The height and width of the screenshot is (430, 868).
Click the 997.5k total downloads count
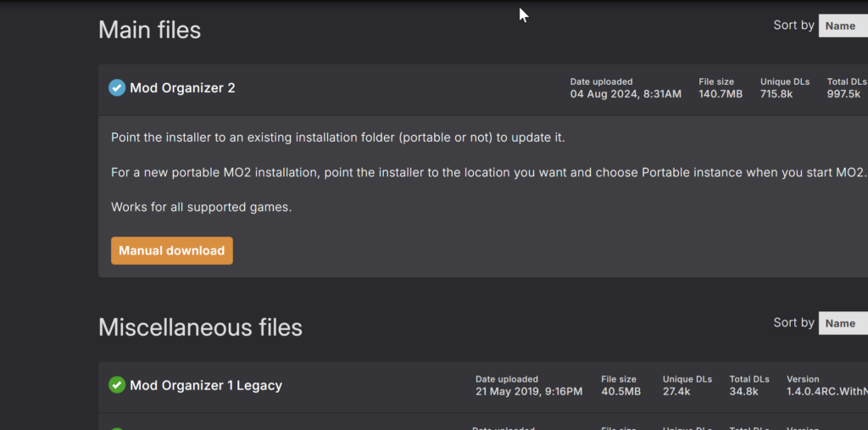(x=846, y=94)
